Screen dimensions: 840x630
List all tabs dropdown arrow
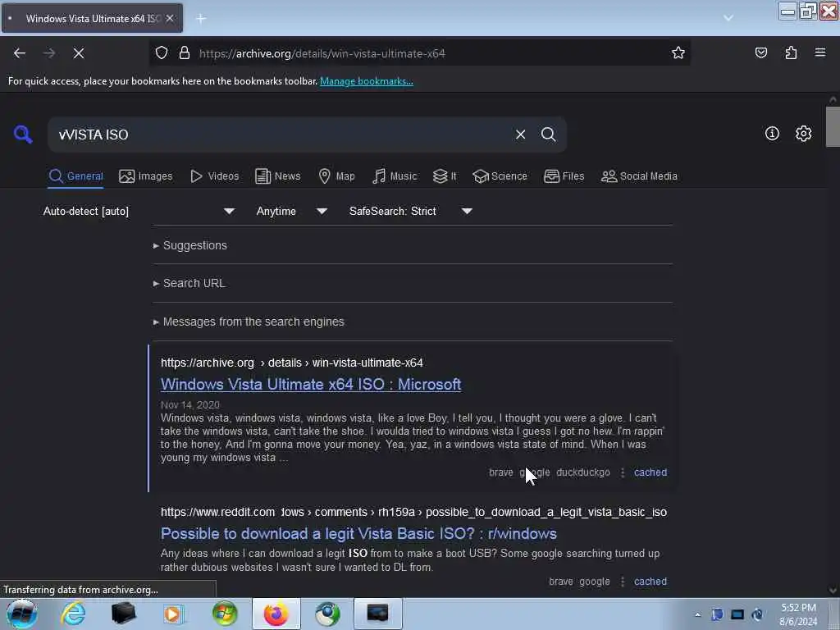point(728,18)
